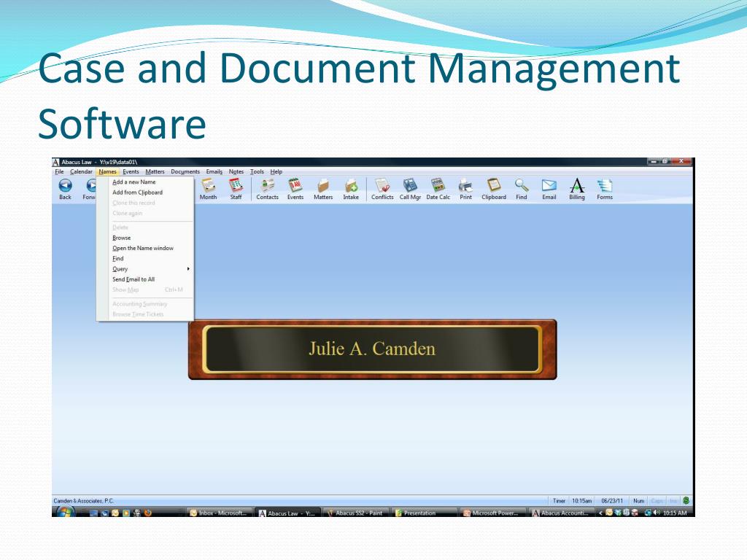Open the Windows Start orb
Screen dimensions: 747x560
[x=65, y=513]
